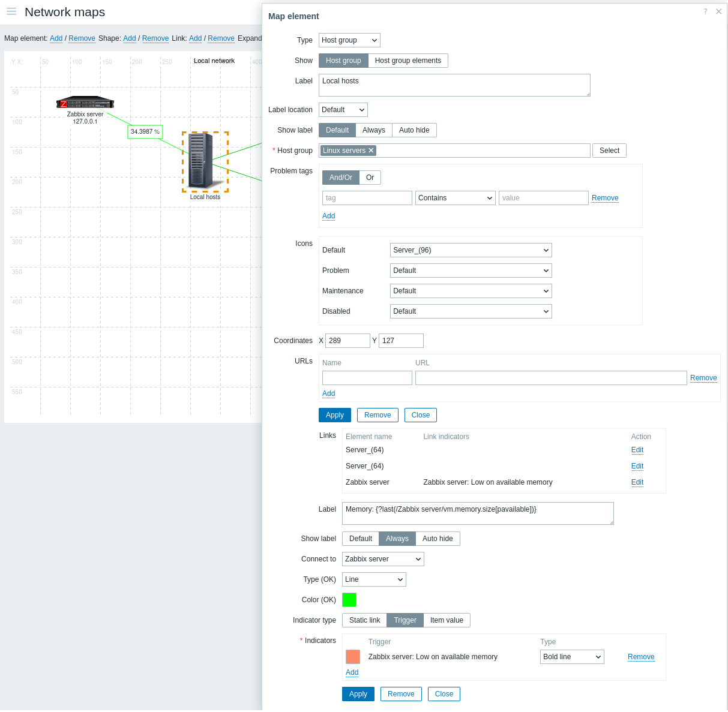This screenshot has height=712, width=728.
Task: Open the Bold line type dropdown
Action: (572, 657)
